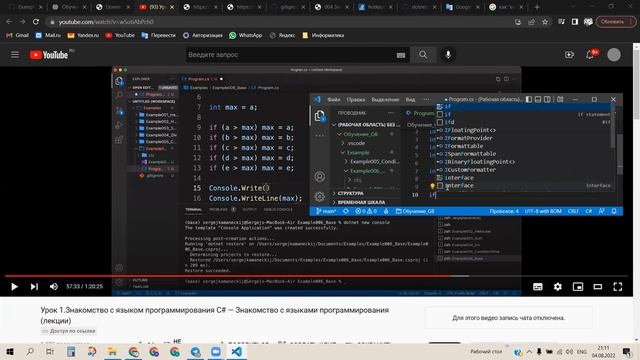Toggle primary sidebar layout icon in VS Code title

pyautogui.click(x=529, y=99)
